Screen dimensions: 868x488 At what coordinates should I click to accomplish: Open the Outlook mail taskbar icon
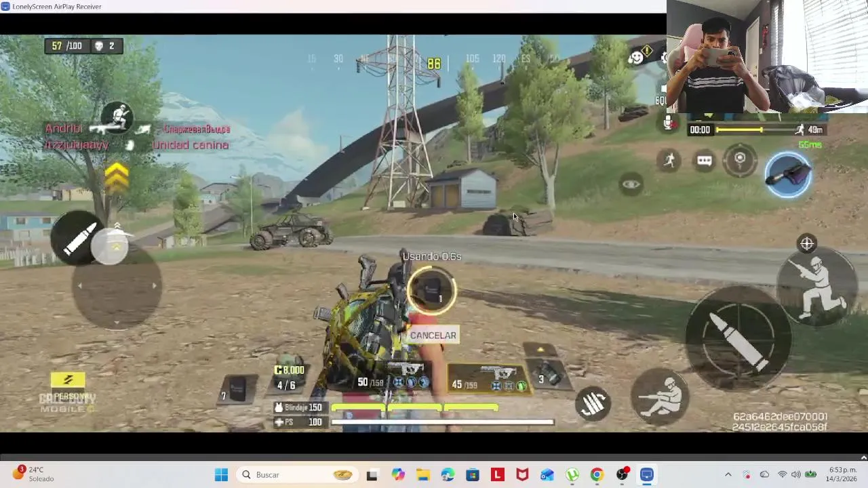pos(547,474)
